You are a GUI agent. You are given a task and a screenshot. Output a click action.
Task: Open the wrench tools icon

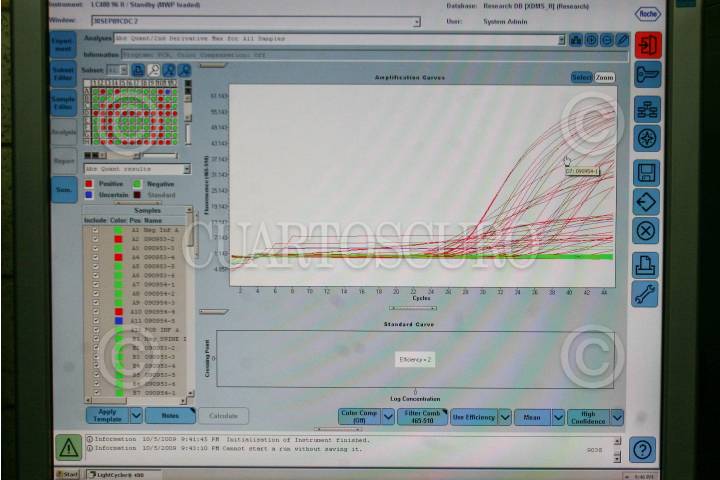tap(647, 294)
